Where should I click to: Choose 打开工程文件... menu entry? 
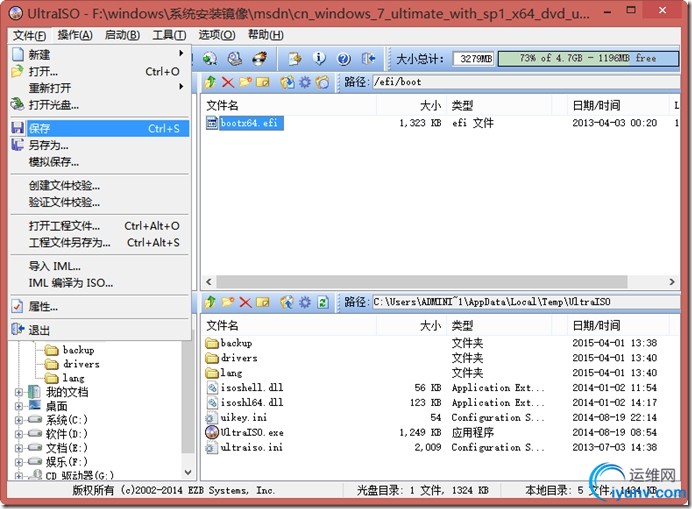pos(100,226)
